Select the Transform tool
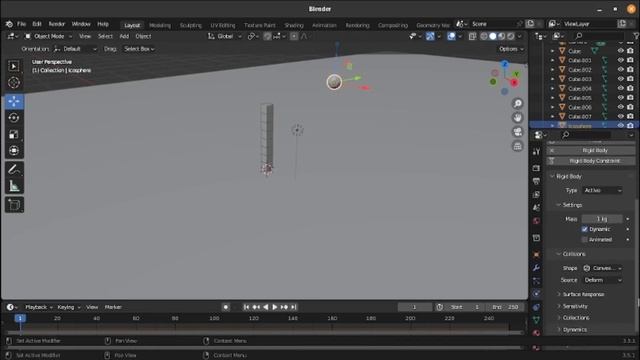The image size is (640, 360). pyautogui.click(x=14, y=151)
